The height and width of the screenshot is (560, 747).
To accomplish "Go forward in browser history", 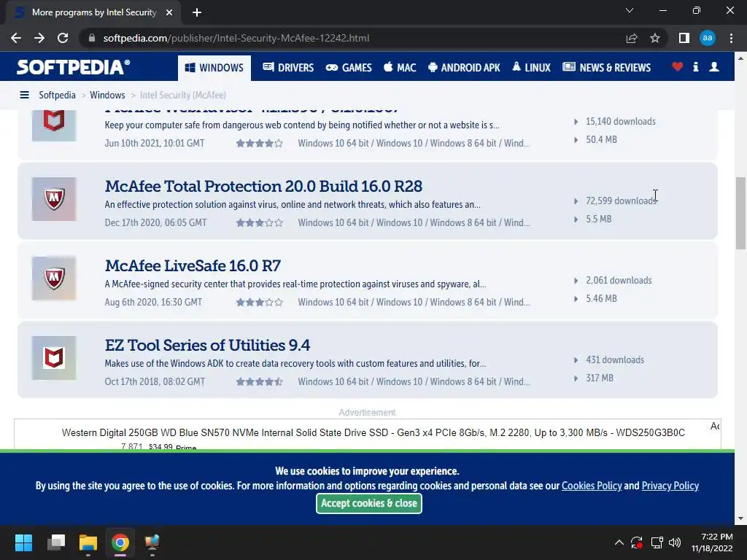I will [x=39, y=38].
